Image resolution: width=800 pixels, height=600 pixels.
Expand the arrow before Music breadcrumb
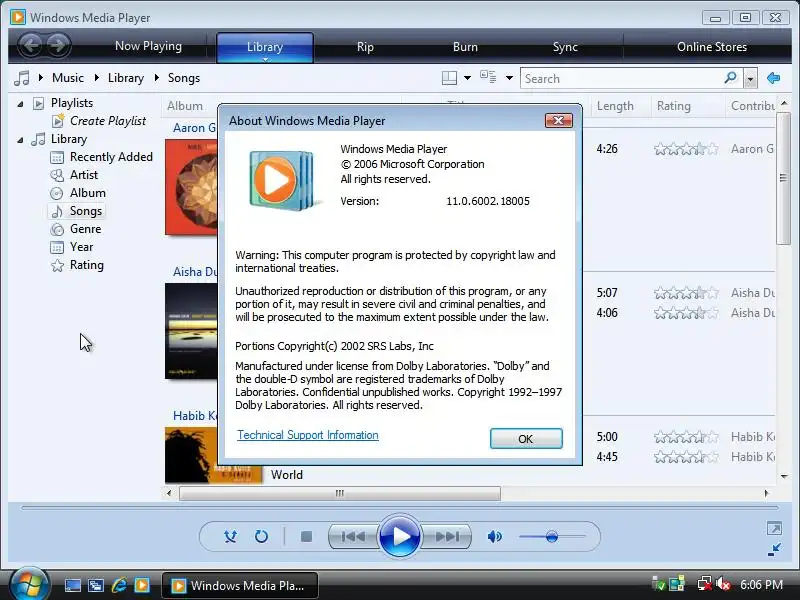click(41, 78)
